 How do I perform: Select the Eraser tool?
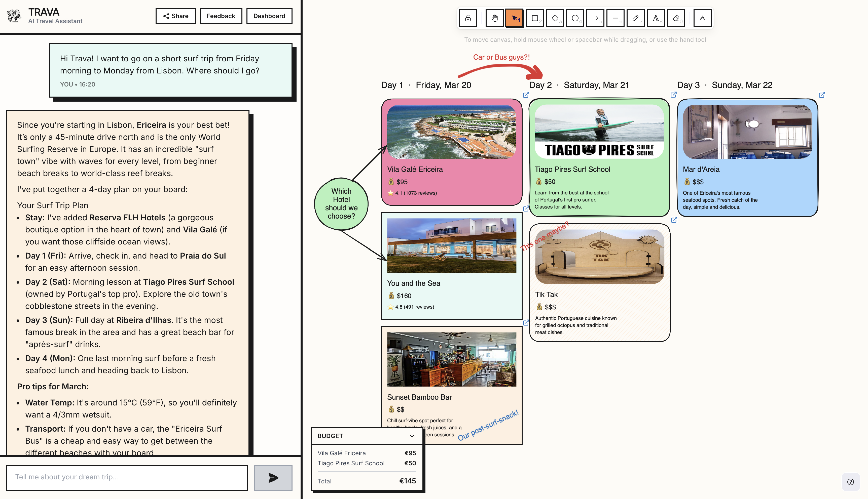676,18
